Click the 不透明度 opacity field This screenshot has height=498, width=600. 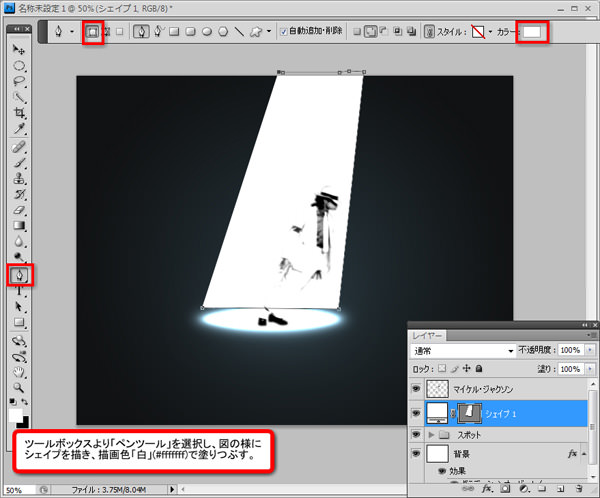point(571,352)
